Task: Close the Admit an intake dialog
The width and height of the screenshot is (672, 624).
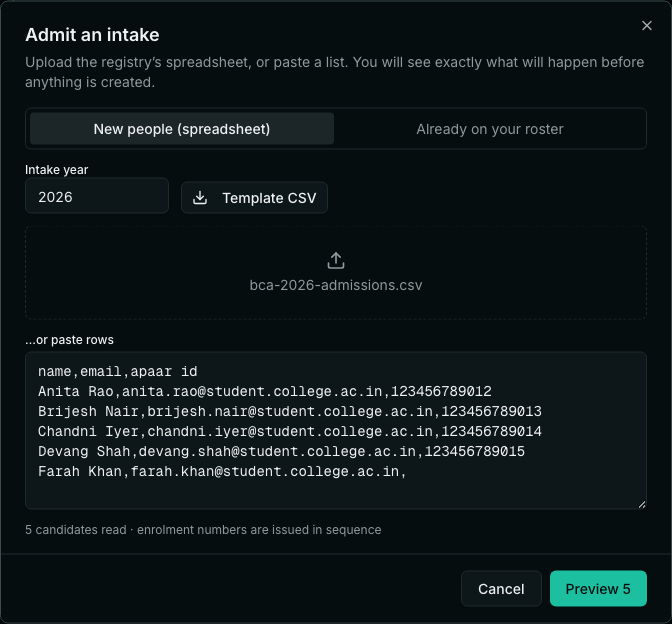Action: coord(646,26)
